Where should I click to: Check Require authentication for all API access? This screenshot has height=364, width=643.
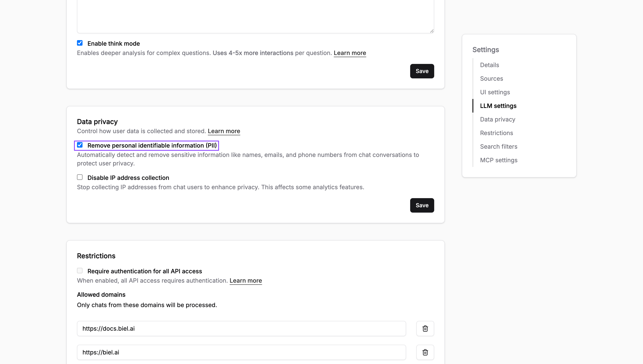pos(80,271)
